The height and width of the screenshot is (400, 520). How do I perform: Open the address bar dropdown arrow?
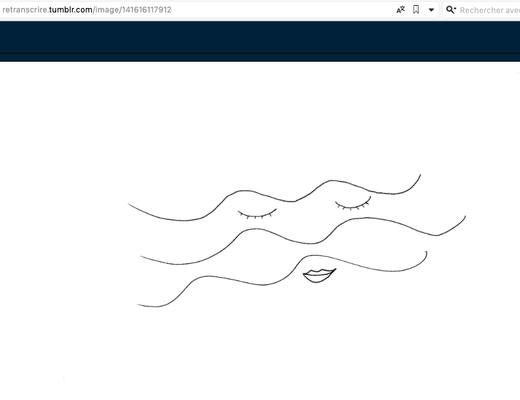point(431,10)
